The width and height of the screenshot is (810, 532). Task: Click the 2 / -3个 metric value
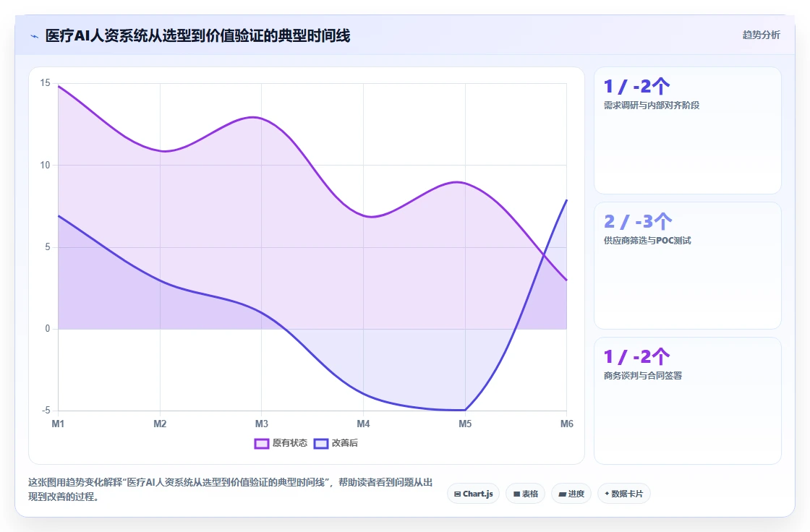click(x=638, y=222)
